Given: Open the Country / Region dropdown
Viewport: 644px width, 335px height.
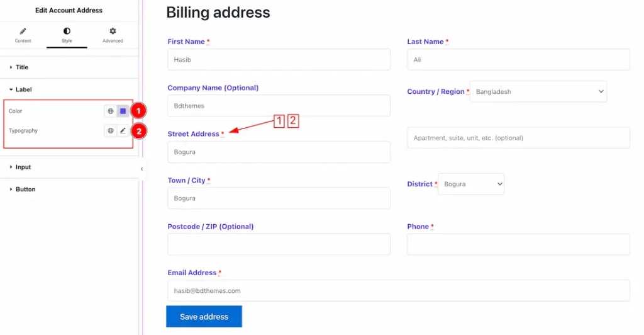Looking at the screenshot, I should click(x=538, y=92).
